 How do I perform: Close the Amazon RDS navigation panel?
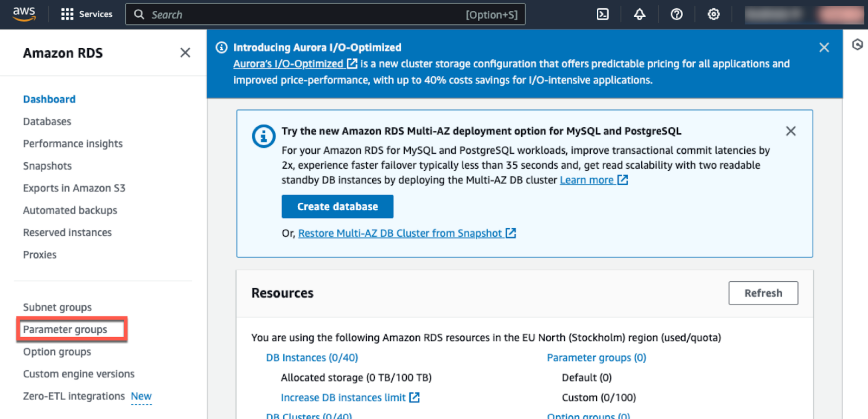coord(185,53)
